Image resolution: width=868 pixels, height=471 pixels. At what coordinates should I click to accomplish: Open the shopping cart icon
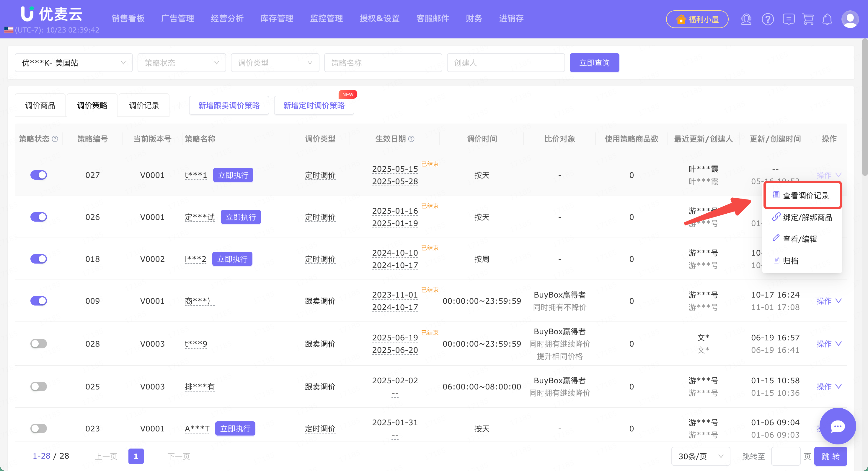click(x=808, y=19)
